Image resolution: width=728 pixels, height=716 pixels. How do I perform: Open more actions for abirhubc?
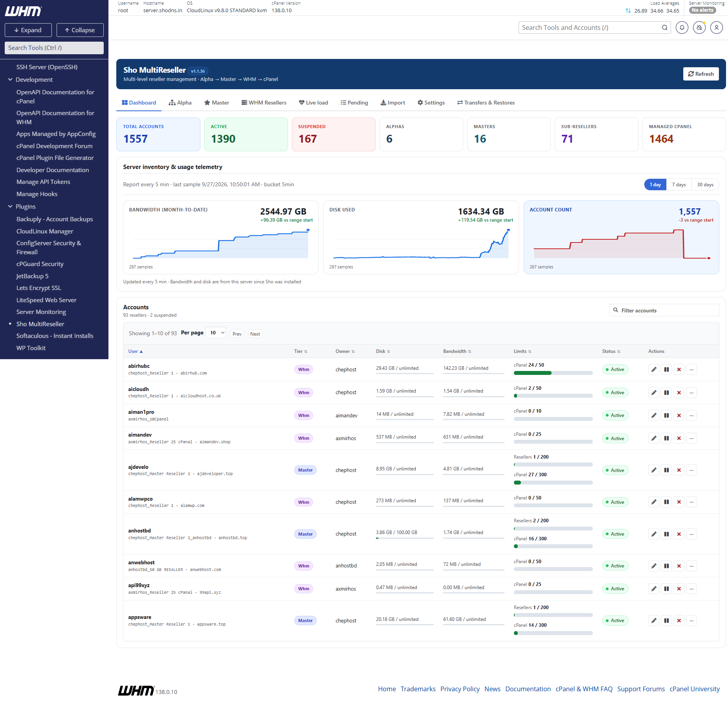[691, 369]
